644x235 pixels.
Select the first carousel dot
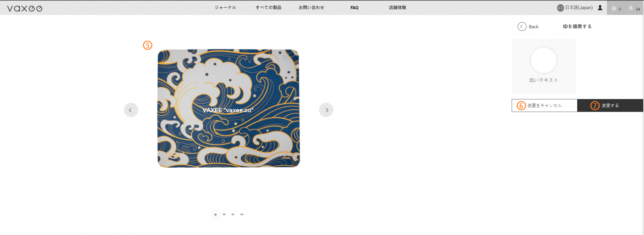click(x=215, y=214)
